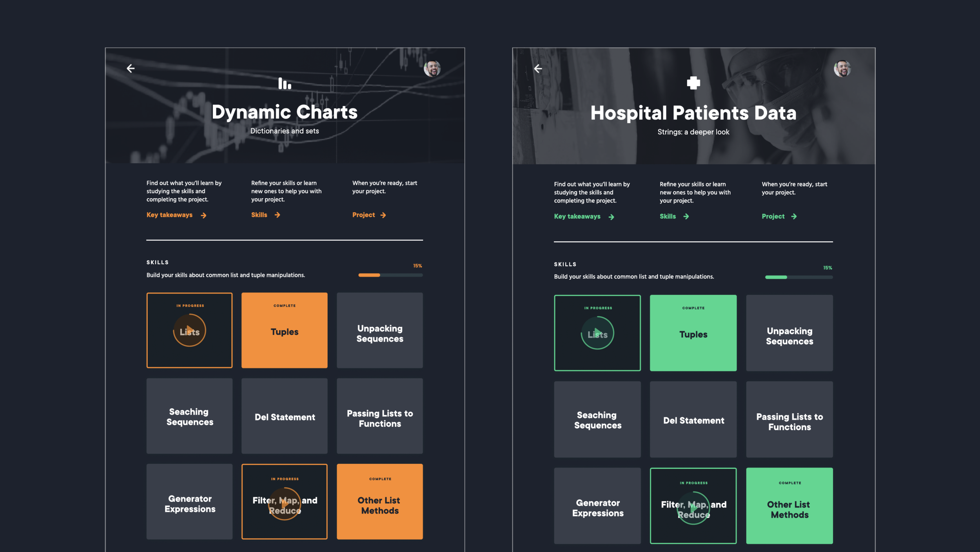Click the bar chart icon above Dynamic Charts
Viewport: 980px width, 552px height.
pos(285,84)
